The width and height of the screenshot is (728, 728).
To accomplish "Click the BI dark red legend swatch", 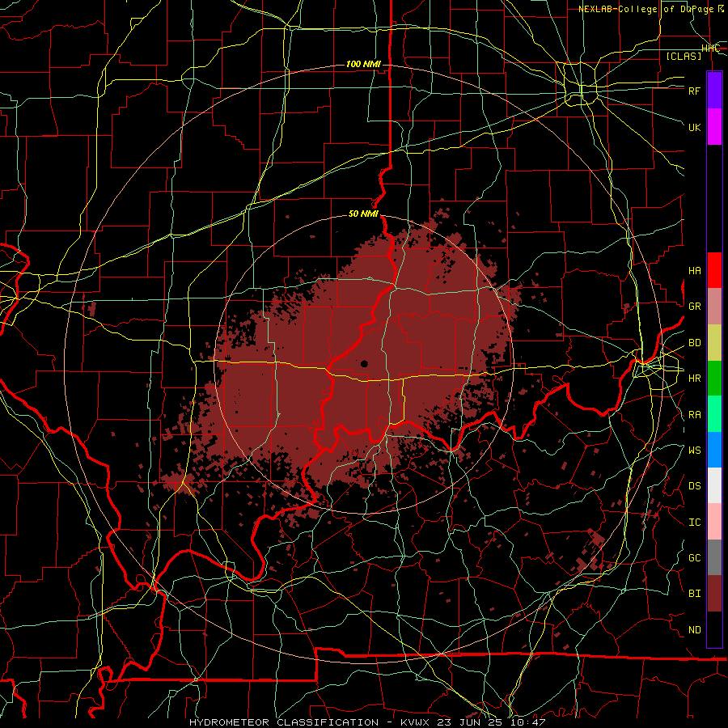I will click(714, 594).
